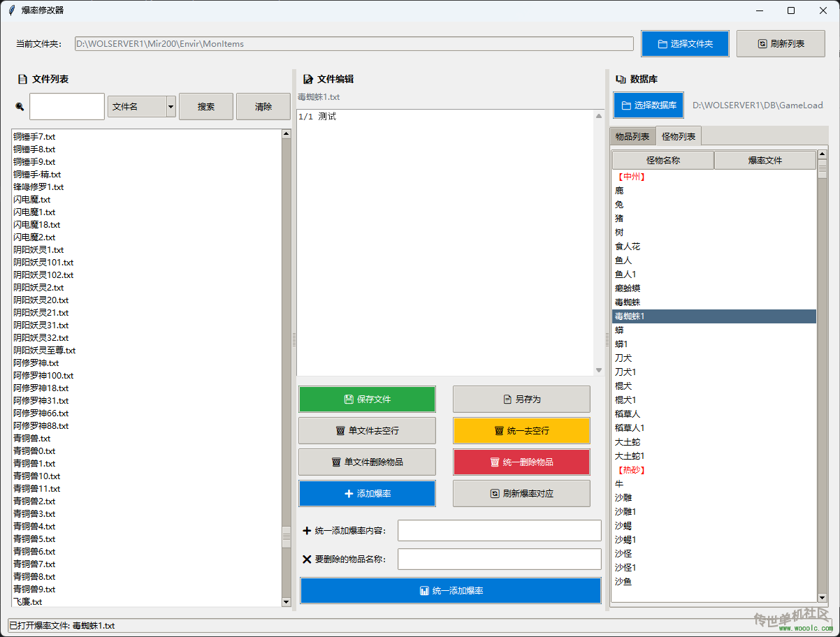Click 选择文件夹 folder button
Image resolution: width=840 pixels, height=637 pixels.
(x=685, y=43)
